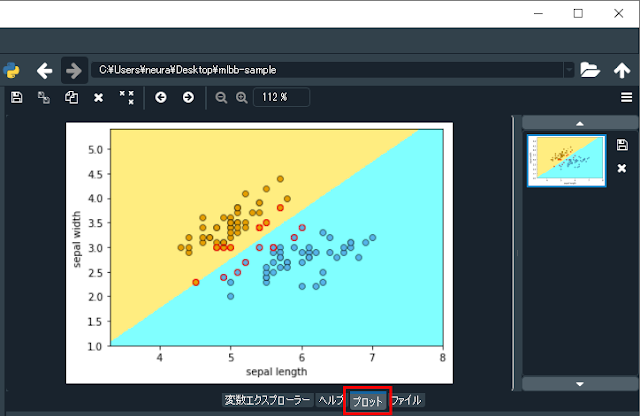Zoom in on the plot

(242, 98)
